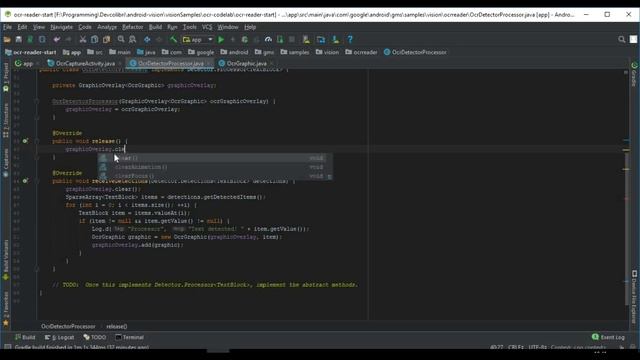Click the override gutter icon beside receiveDetections
The width and height of the screenshot is (640, 360).
[x=25, y=180]
